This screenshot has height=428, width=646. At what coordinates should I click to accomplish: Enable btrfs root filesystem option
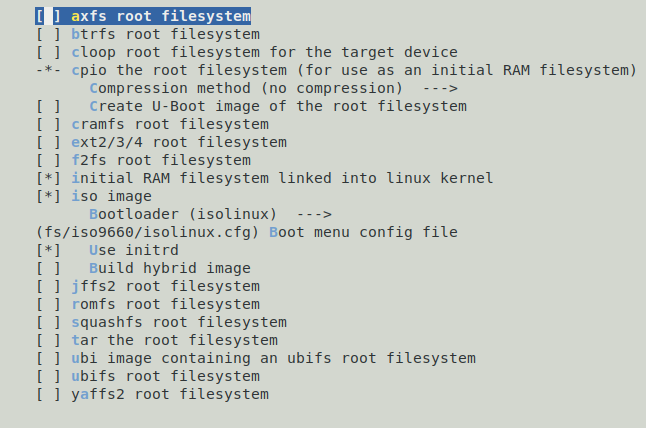tap(48, 35)
